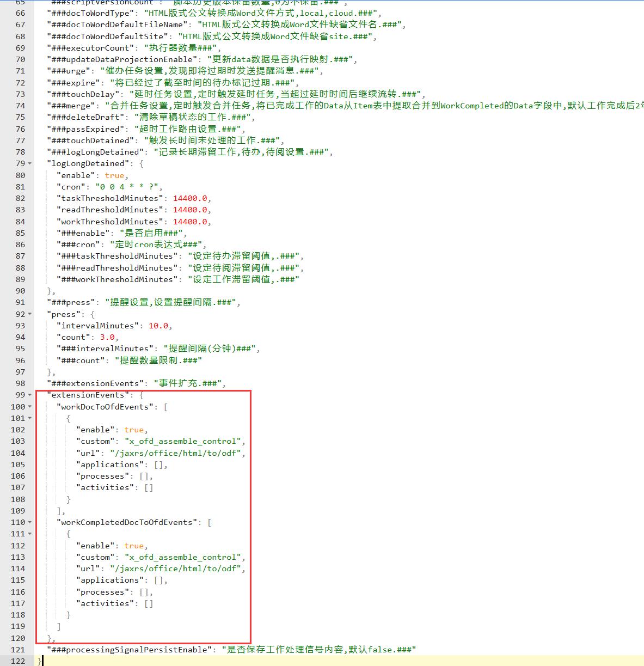Viewport: 644px width, 666px height.
Task: Fold the workDocToOfdEvents array arrow
Action: 30,407
